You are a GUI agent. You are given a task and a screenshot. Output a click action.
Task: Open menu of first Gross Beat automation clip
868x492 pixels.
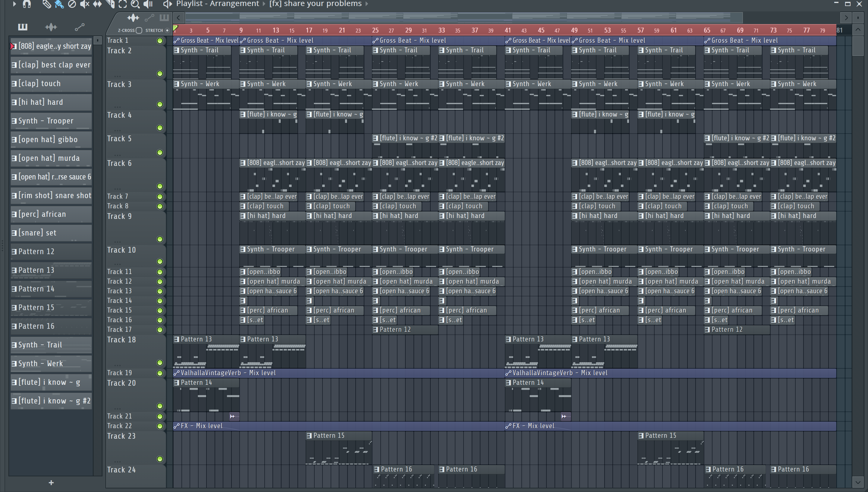point(176,41)
